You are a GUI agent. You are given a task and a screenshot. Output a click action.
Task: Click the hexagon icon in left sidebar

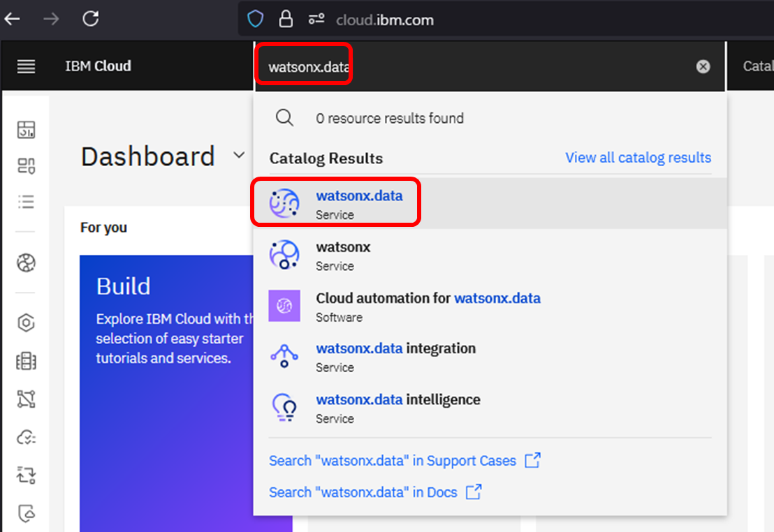coord(26,323)
